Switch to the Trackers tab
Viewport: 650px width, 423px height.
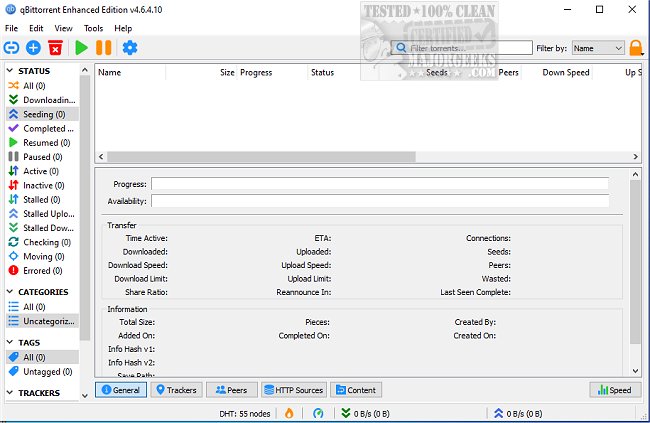pyautogui.click(x=177, y=390)
